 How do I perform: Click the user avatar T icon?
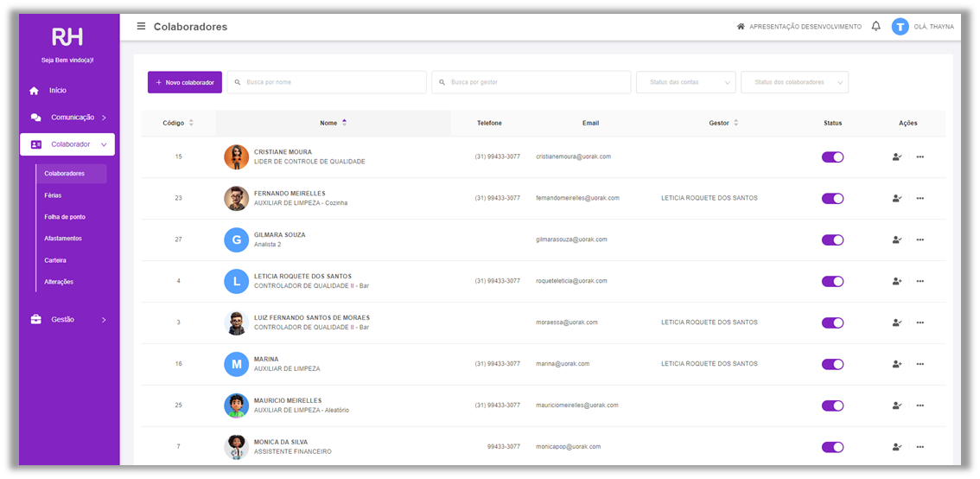(900, 26)
